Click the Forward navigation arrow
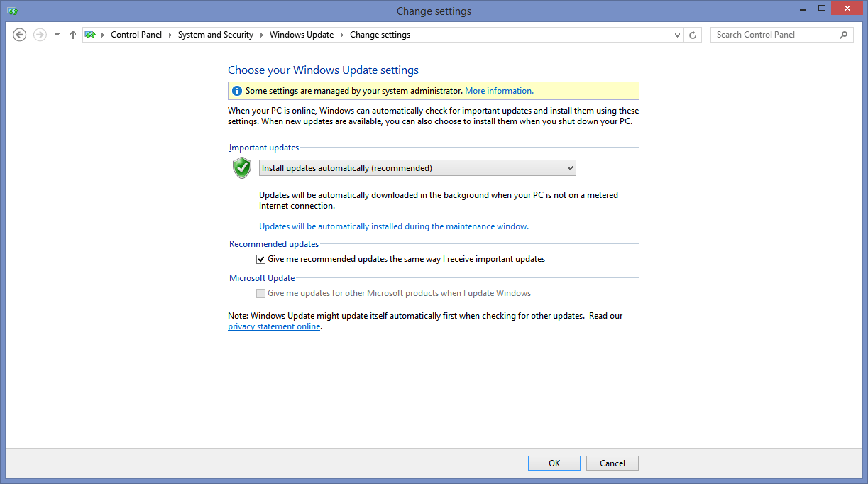Viewport: 868px width, 484px height. tap(40, 34)
